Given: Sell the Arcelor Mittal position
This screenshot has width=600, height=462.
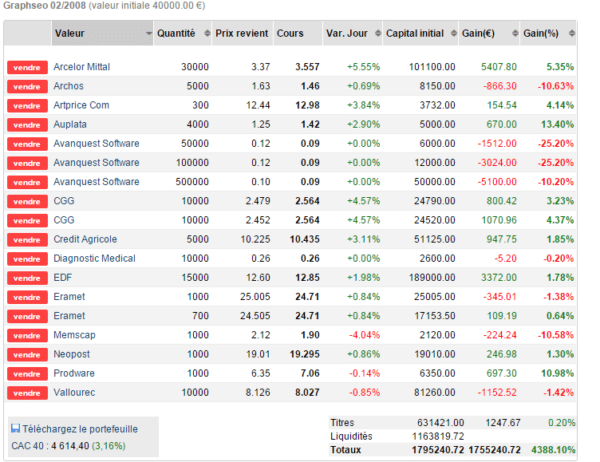Looking at the screenshot, I should click(27, 67).
